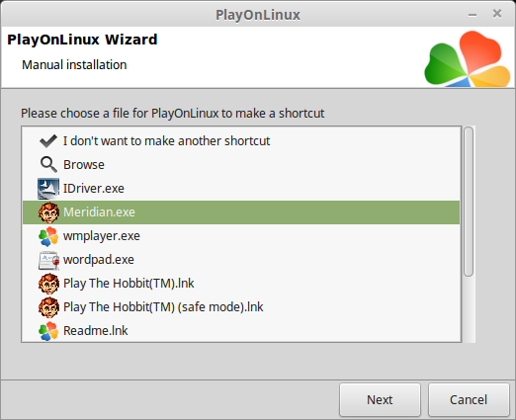Pick Play The Hobbit(TM) (safe mode).lnk

coord(163,307)
